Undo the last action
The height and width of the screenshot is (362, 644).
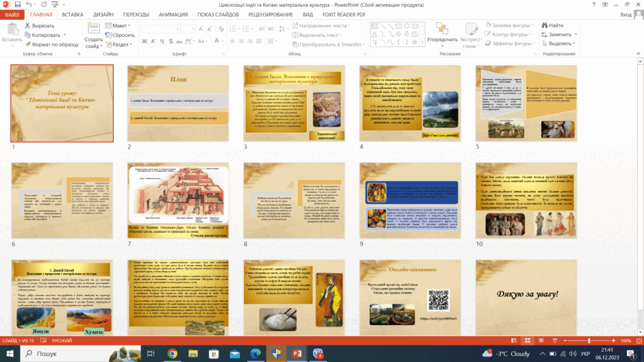coord(28,5)
